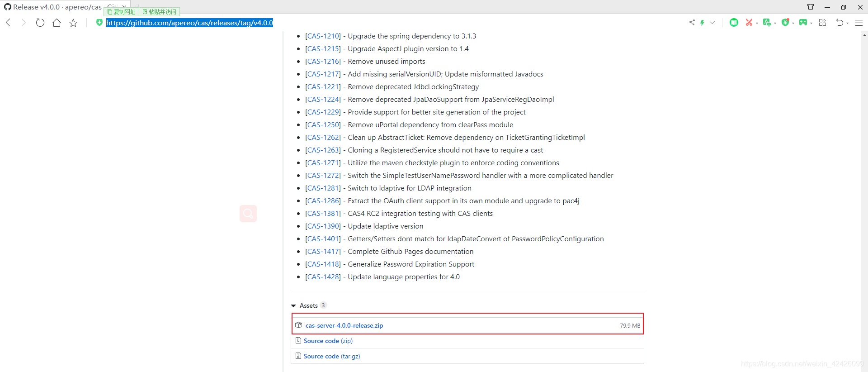The width and height of the screenshot is (868, 372).
Task: Expand the dropdown arrow beside the wallet shield
Action: 793,23
